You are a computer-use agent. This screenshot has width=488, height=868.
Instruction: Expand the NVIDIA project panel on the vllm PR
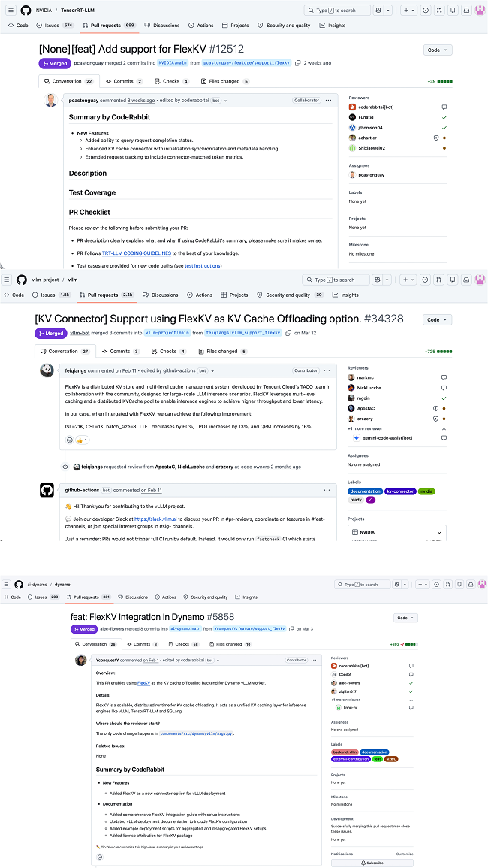(439, 532)
